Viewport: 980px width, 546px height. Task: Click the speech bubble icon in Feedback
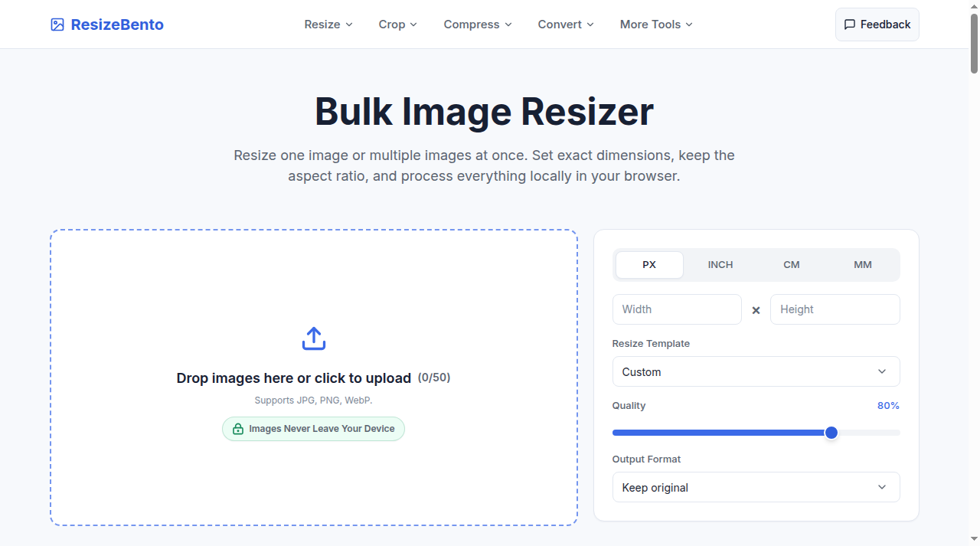point(850,25)
